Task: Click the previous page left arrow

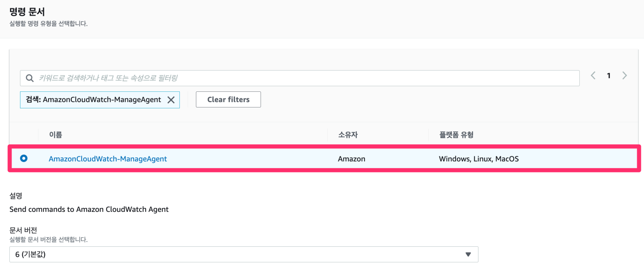Action: [x=593, y=75]
